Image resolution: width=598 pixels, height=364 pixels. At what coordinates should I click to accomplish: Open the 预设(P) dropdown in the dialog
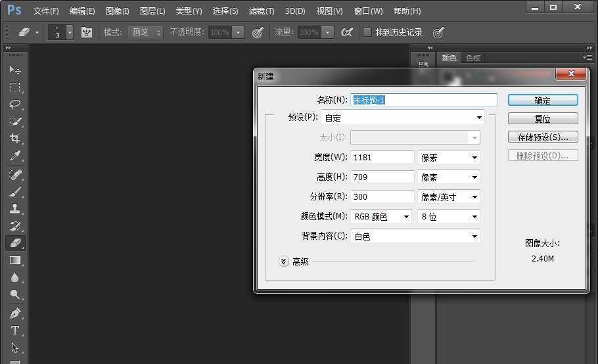(x=403, y=118)
